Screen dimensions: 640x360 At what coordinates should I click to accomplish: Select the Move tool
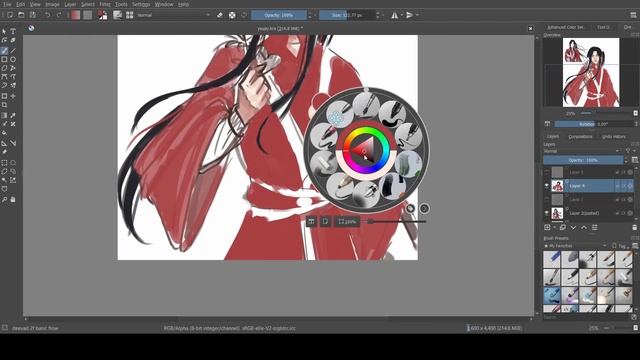13,96
